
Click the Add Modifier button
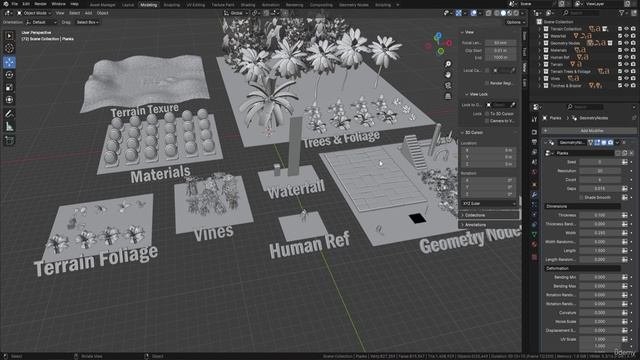pyautogui.click(x=589, y=131)
